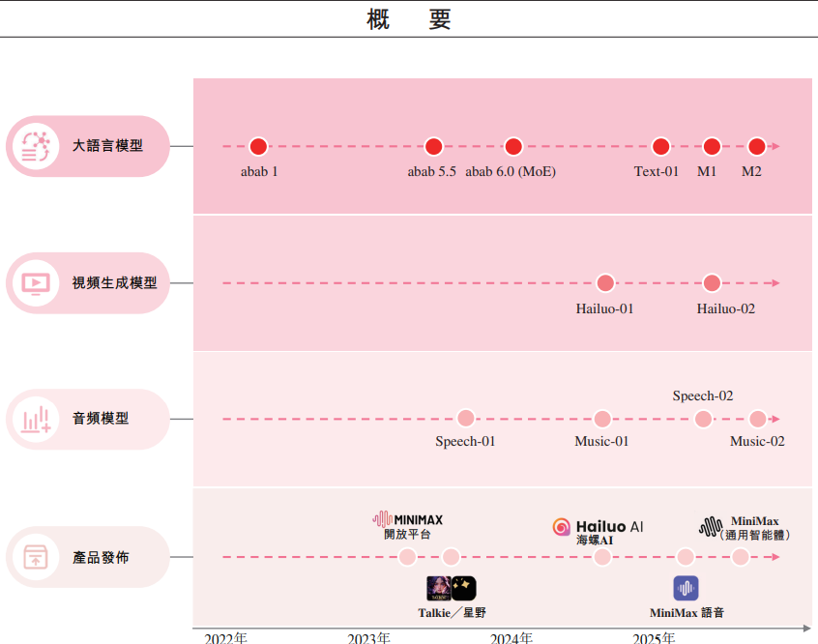Click the M2 model timeline dot
Viewport: 818px width, 644px height.
coord(756,147)
